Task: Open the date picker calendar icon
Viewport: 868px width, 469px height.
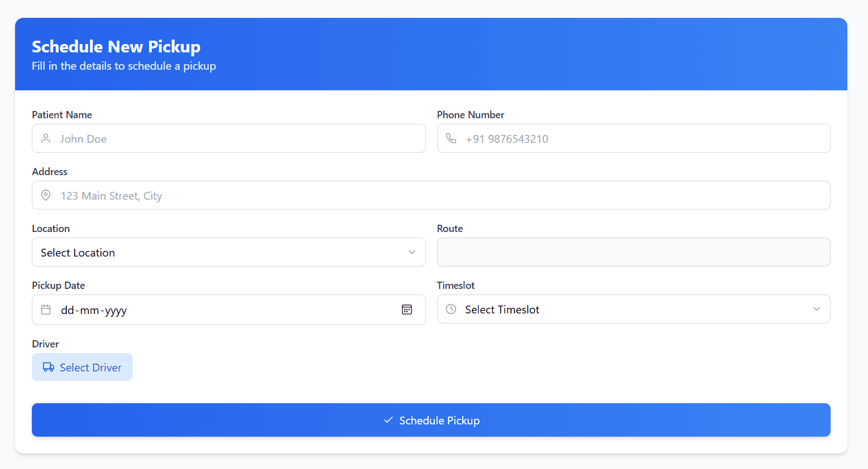Action: pos(407,310)
